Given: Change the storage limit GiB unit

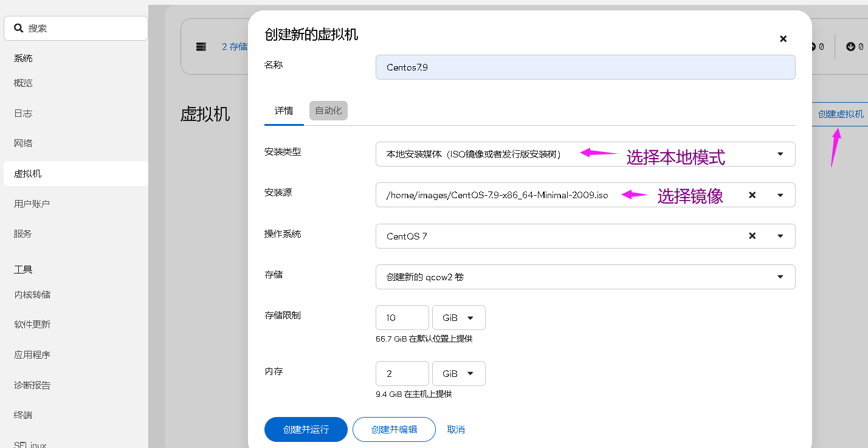Looking at the screenshot, I should 458,318.
